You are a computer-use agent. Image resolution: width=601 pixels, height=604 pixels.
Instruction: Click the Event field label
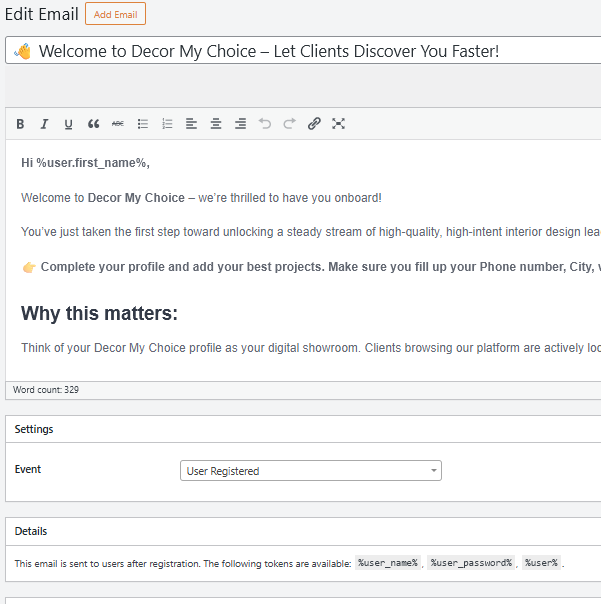tap(28, 469)
